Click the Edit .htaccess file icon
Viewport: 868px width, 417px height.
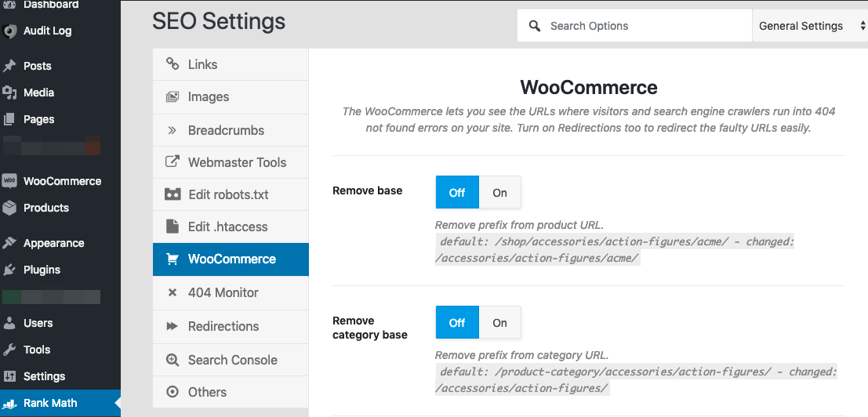tap(173, 227)
